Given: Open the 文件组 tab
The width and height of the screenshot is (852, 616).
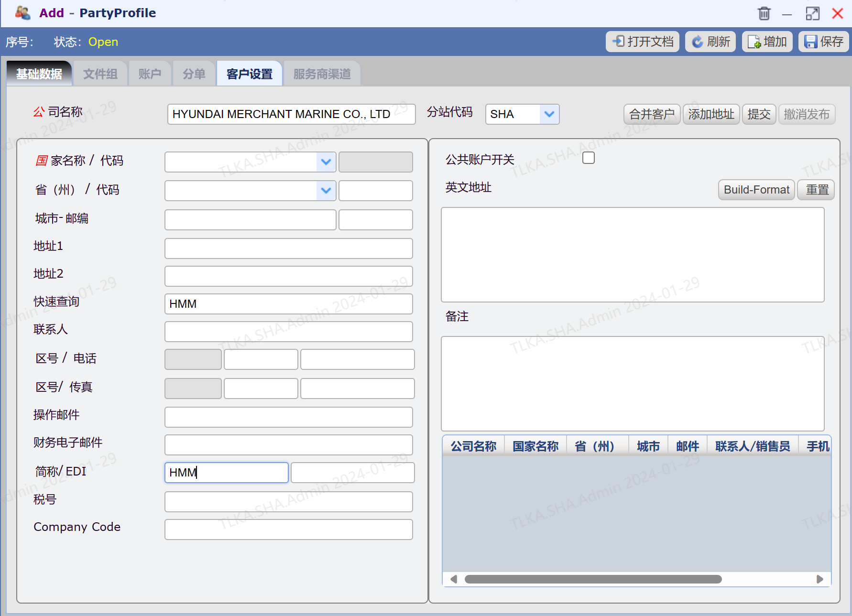Looking at the screenshot, I should (100, 74).
